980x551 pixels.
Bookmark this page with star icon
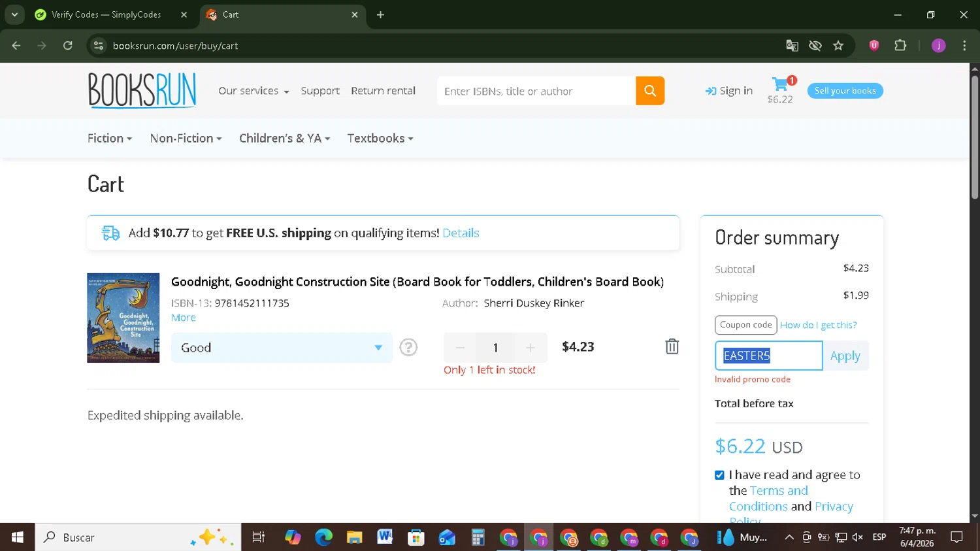(x=838, y=46)
